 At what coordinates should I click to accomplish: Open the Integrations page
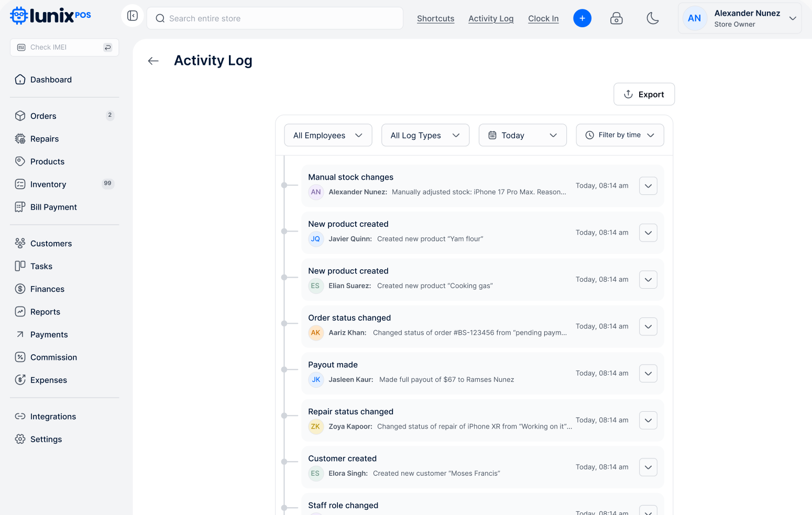(53, 417)
